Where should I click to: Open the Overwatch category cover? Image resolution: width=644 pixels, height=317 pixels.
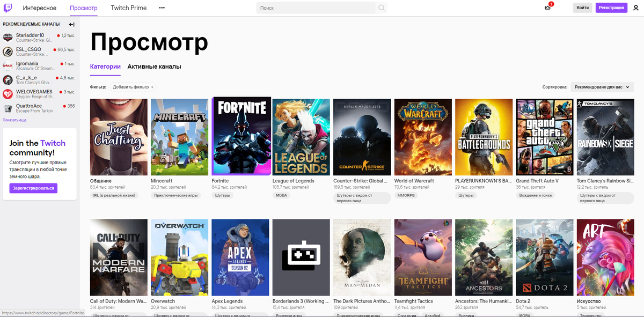(179, 257)
